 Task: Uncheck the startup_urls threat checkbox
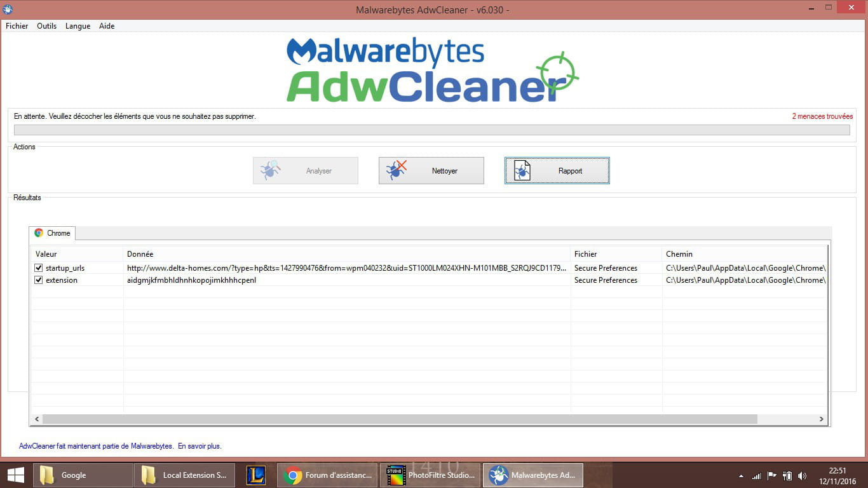(x=39, y=268)
